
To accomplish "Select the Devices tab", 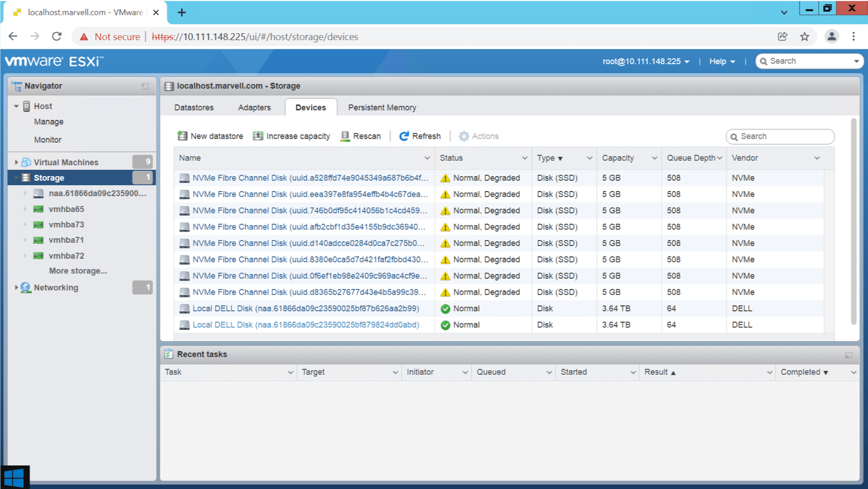I will [x=310, y=108].
